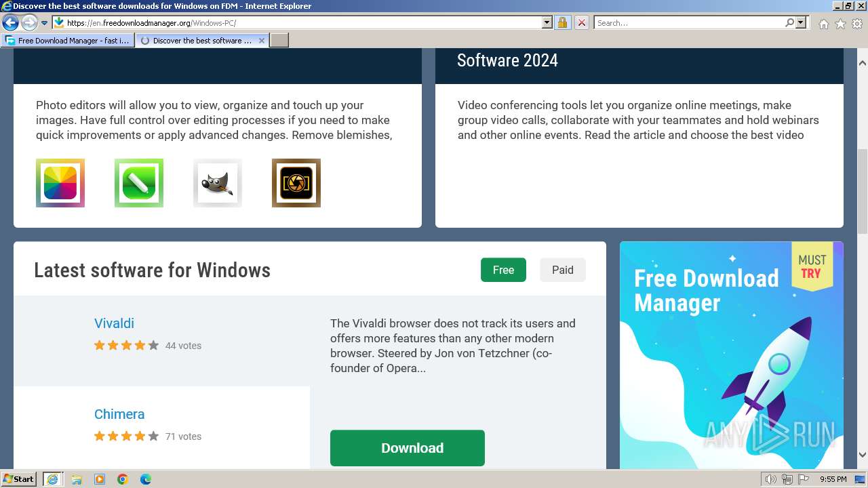Open the green pencil app icon
868x488 pixels.
pos(139,183)
